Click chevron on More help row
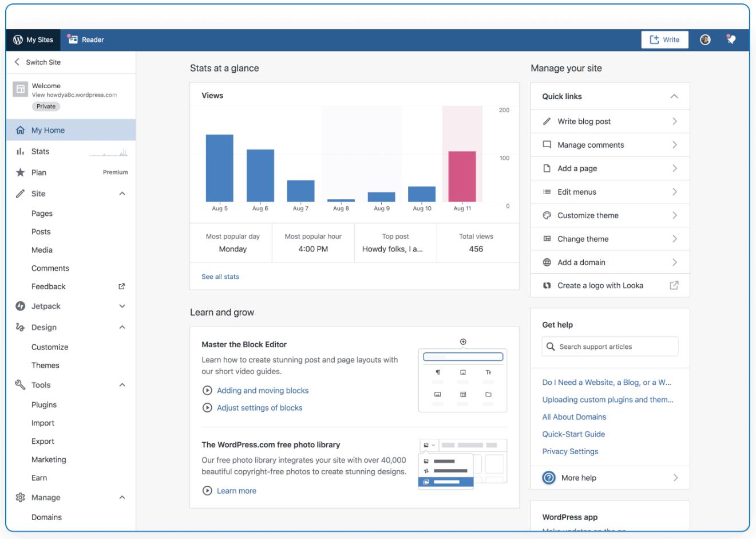 pos(675,478)
